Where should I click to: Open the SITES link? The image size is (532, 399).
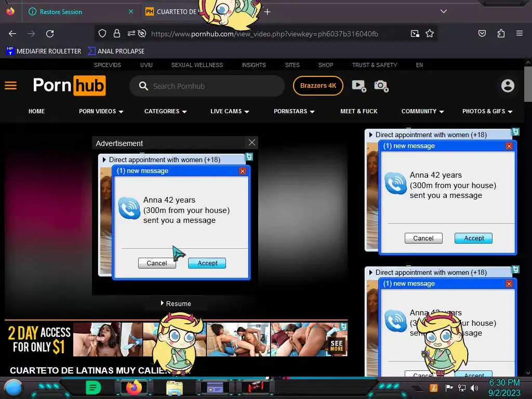click(292, 65)
